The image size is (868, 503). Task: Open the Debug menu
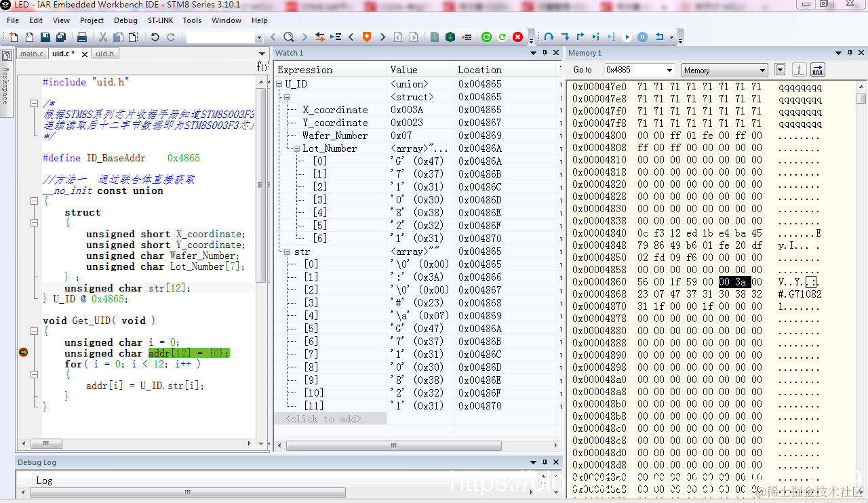[x=125, y=20]
